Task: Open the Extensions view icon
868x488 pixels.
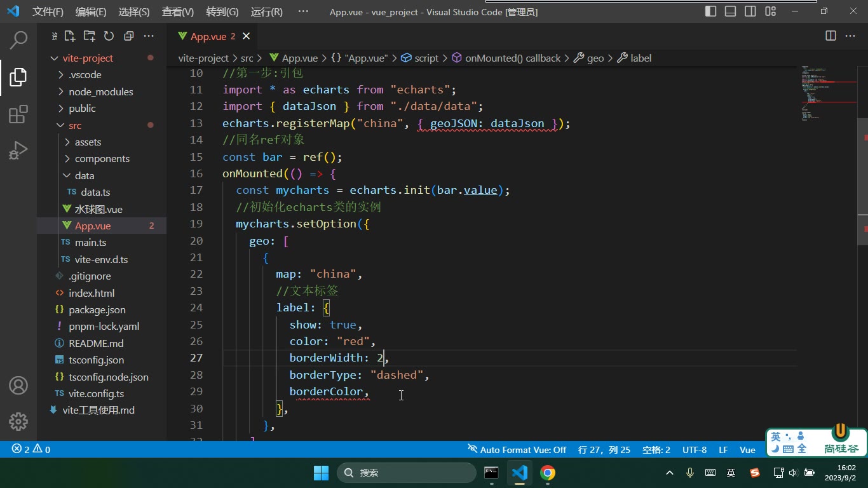Action: [x=18, y=114]
